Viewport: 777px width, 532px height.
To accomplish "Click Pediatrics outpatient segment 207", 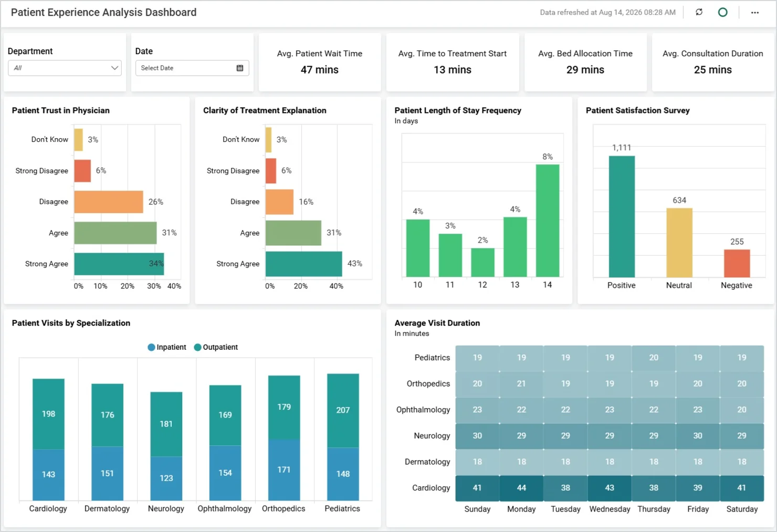I will click(343, 410).
